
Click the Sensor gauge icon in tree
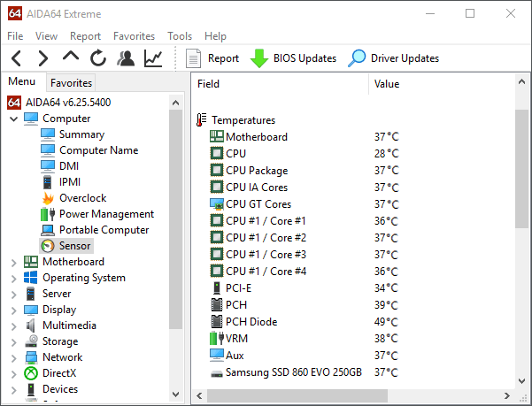[x=48, y=246]
